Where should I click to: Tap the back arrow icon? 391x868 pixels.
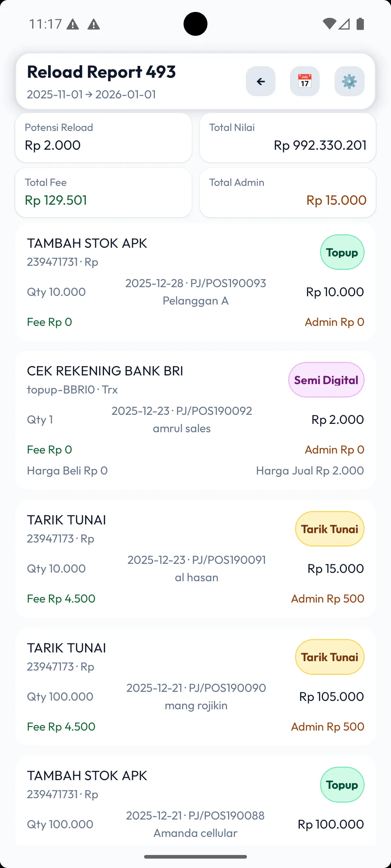tap(261, 81)
